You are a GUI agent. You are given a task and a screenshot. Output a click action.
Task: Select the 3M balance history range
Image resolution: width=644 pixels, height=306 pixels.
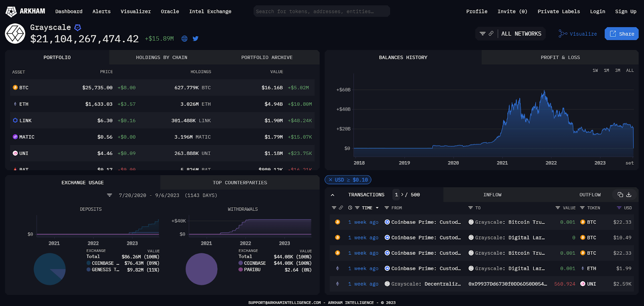(x=618, y=70)
